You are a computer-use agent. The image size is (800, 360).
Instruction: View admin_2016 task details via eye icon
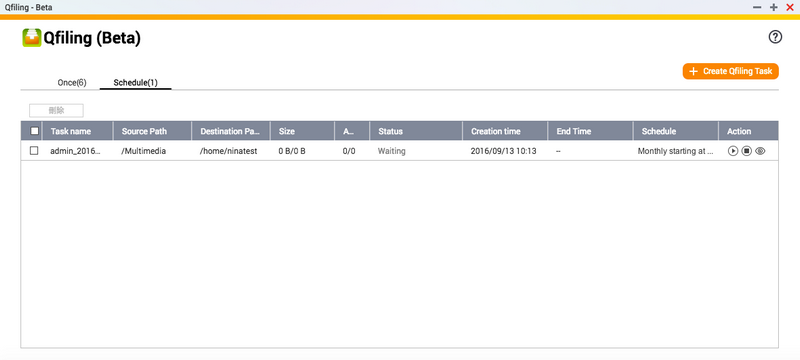(x=760, y=151)
